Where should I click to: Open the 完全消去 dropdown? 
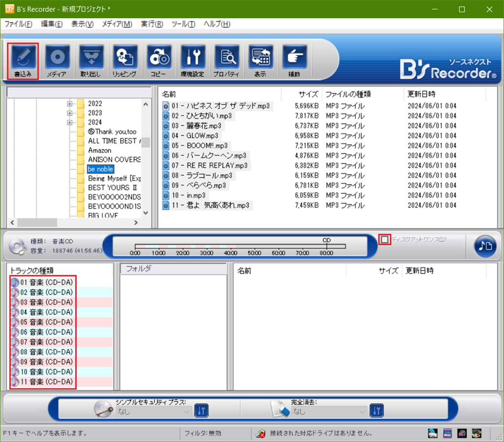tap(329, 411)
